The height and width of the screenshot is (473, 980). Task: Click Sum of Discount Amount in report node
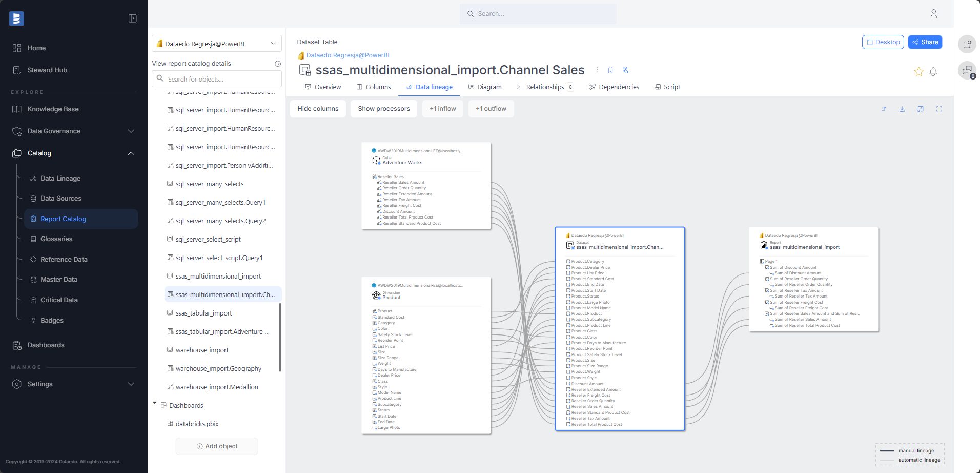tap(793, 267)
